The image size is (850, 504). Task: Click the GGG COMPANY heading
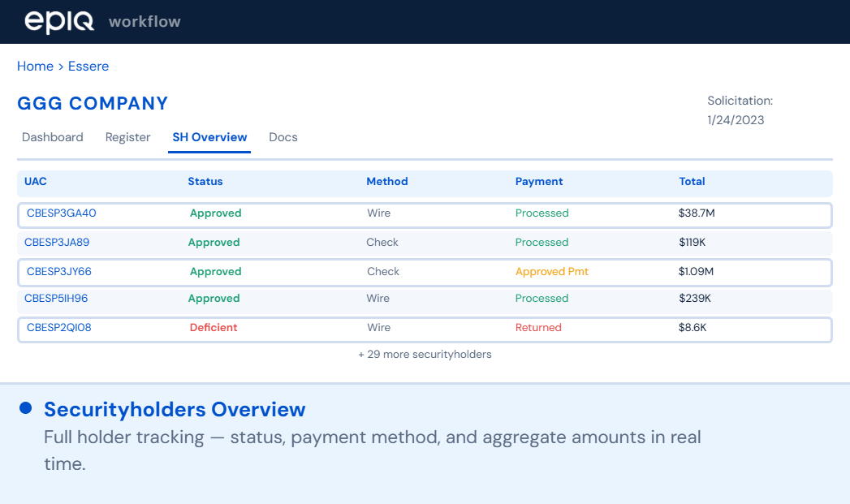click(x=93, y=103)
